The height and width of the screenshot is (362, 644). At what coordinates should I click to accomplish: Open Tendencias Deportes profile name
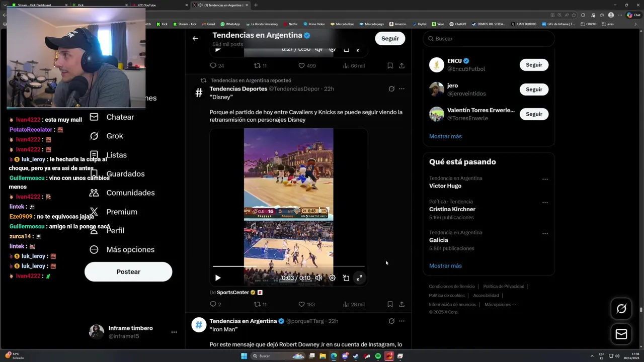[238, 88]
